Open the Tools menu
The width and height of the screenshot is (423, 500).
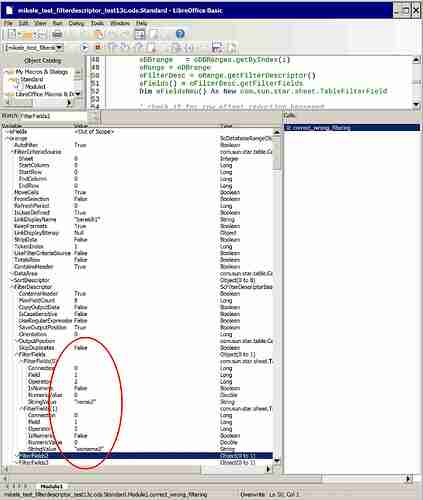tap(97, 23)
